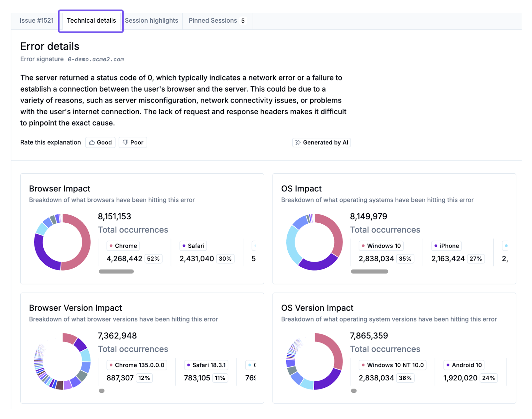Click the Browser Version Impact scrollbar handle

102,391
